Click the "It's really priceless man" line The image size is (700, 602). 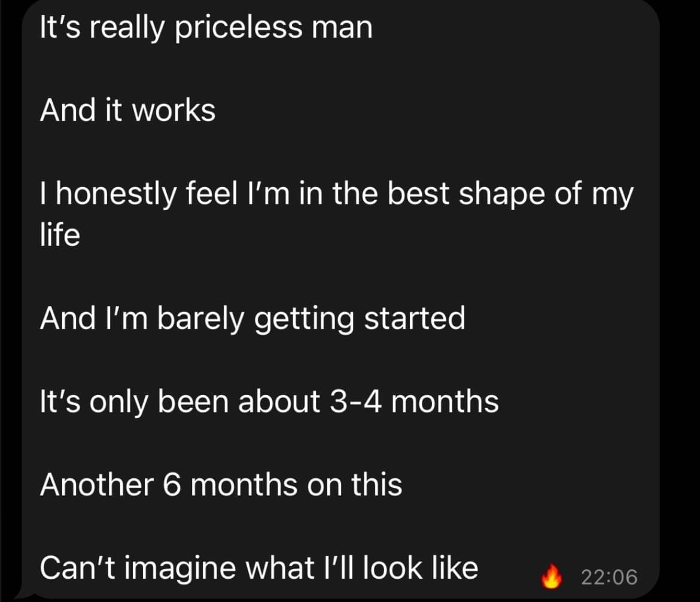[206, 29]
